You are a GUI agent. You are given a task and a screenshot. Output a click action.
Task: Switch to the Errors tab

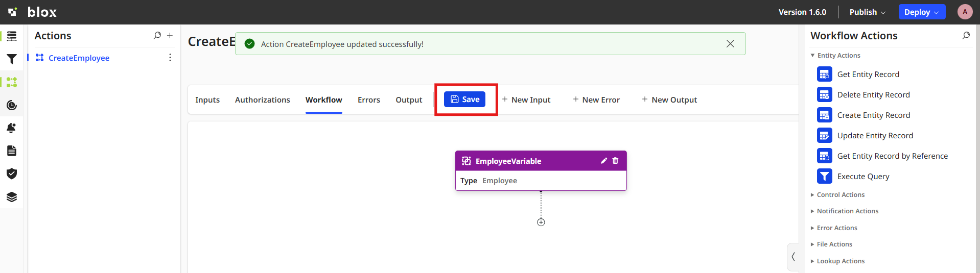(368, 100)
